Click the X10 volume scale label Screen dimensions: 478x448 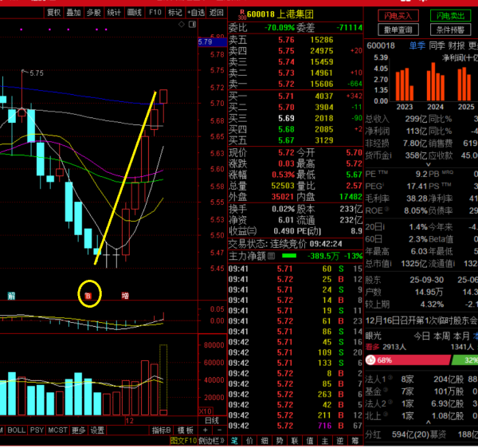206,411
